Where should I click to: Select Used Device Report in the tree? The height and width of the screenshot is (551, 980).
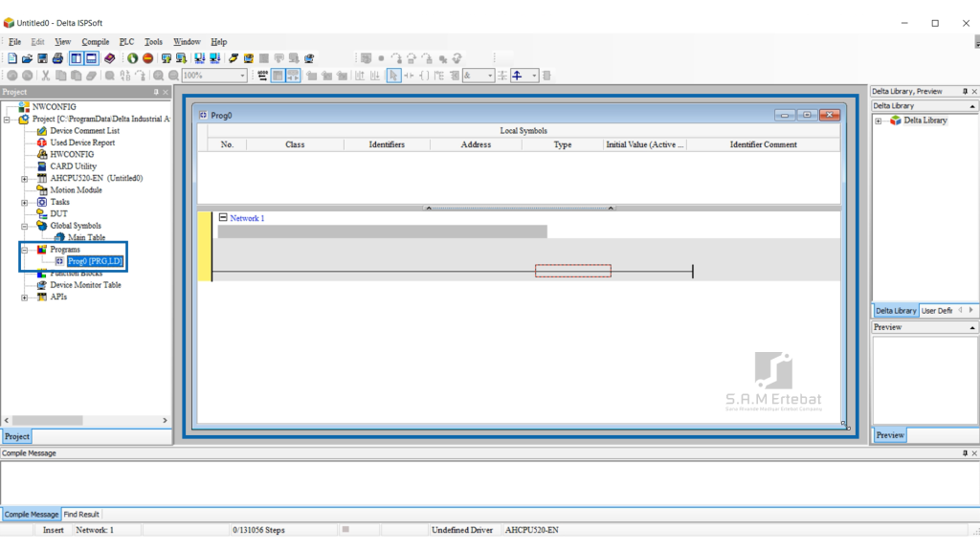point(82,143)
